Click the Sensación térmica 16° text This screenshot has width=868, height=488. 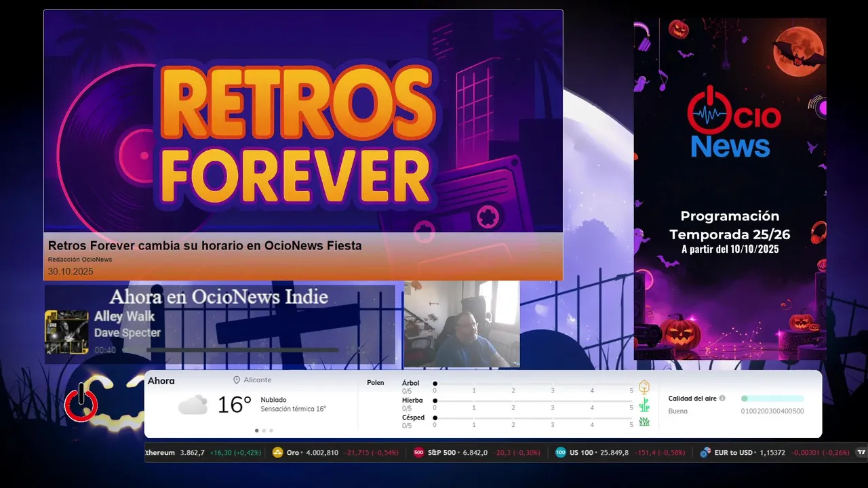coord(294,409)
